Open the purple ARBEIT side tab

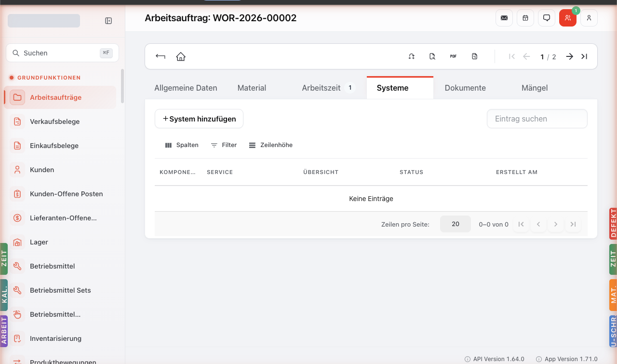click(4, 331)
